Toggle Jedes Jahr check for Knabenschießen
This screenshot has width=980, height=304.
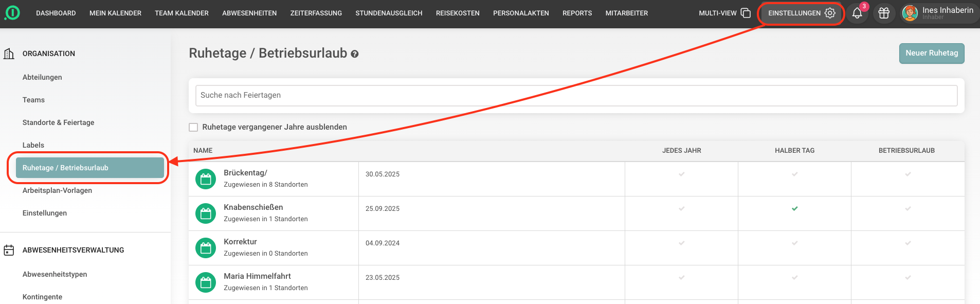[x=682, y=208]
